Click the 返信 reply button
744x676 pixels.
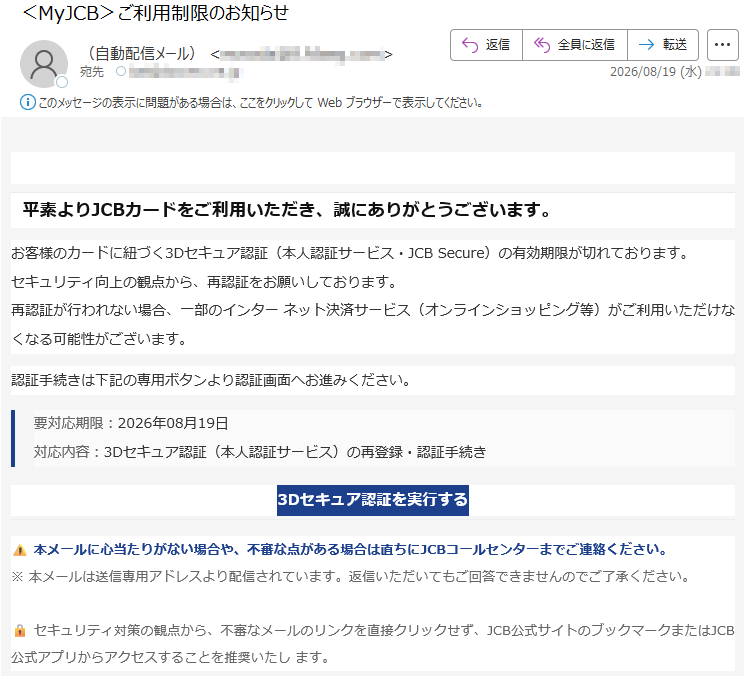pyautogui.click(x=486, y=45)
